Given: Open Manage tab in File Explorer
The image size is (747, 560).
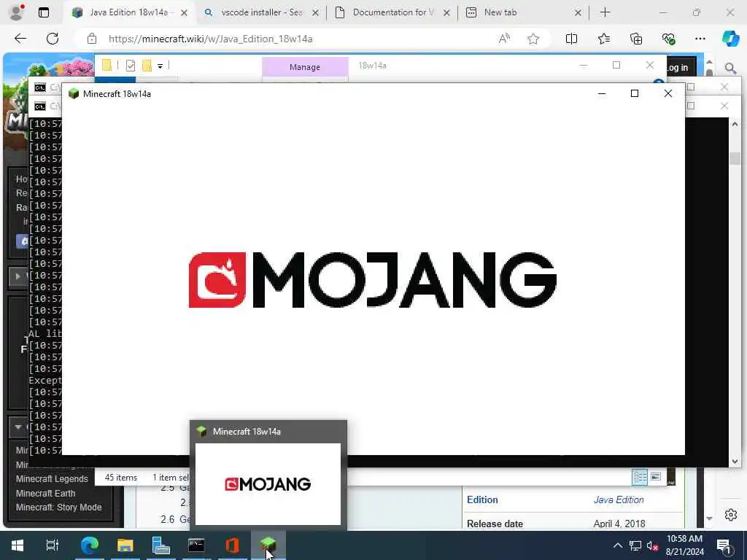Looking at the screenshot, I should coord(305,67).
